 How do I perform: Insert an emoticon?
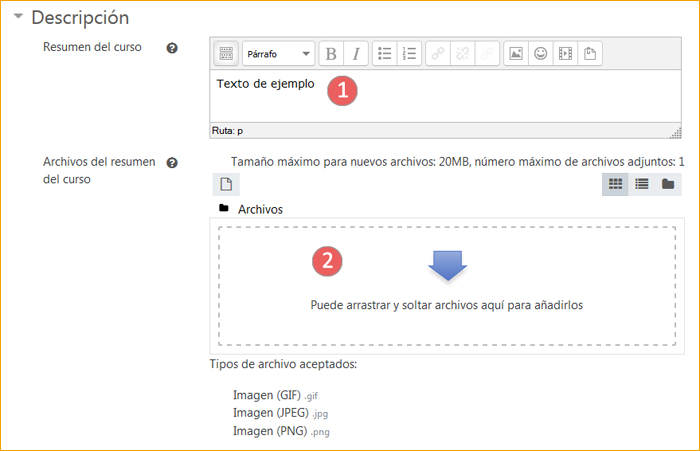pyautogui.click(x=540, y=53)
